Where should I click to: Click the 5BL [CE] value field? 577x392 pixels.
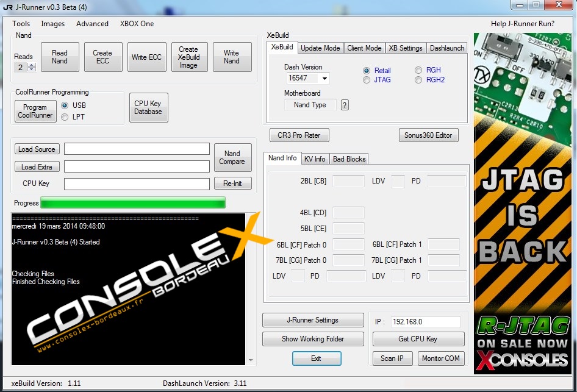(348, 229)
